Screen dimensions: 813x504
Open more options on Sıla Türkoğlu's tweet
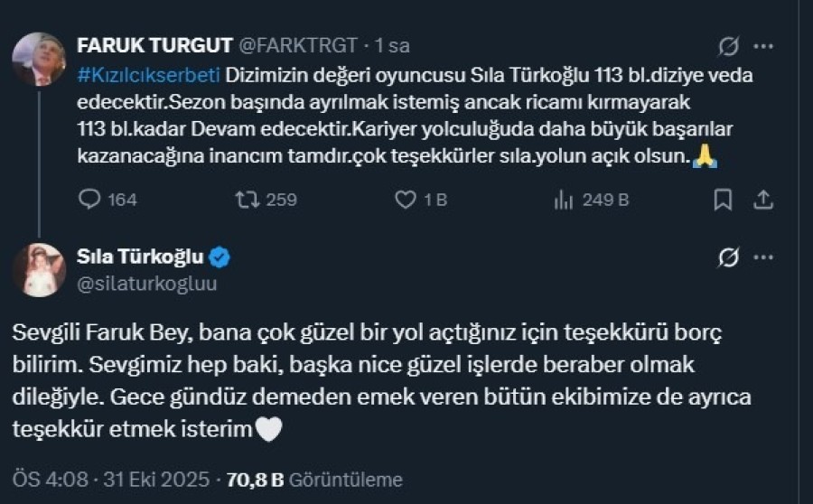763,259
